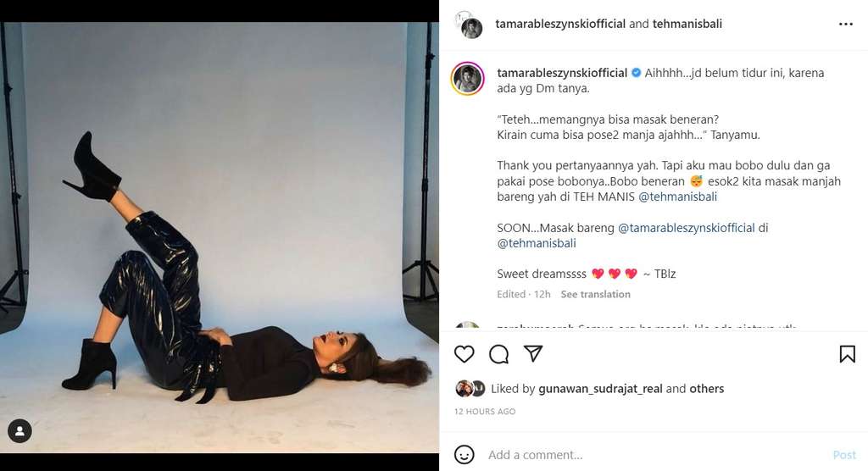Like the post with the heart icon

point(465,354)
